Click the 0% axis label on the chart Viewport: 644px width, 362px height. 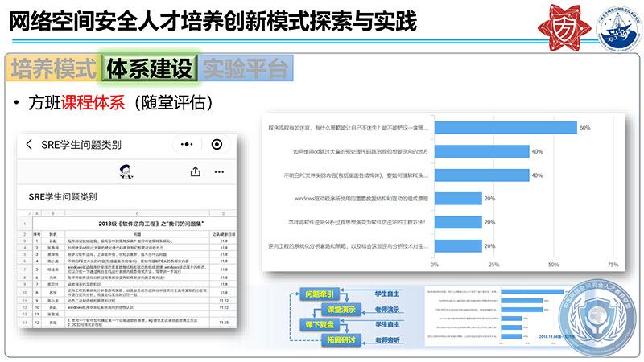[435, 265]
